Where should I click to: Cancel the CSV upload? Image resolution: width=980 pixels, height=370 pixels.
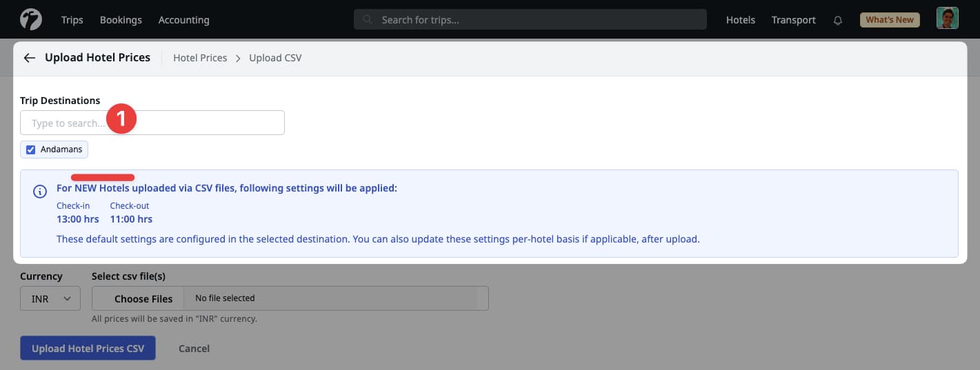[194, 349]
